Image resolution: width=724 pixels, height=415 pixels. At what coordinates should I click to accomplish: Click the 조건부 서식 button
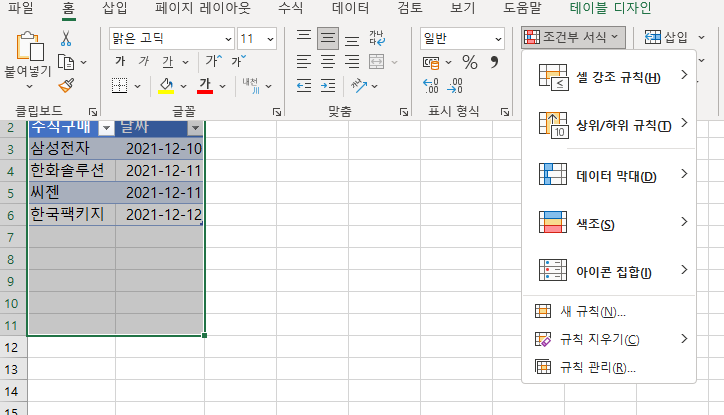click(573, 37)
